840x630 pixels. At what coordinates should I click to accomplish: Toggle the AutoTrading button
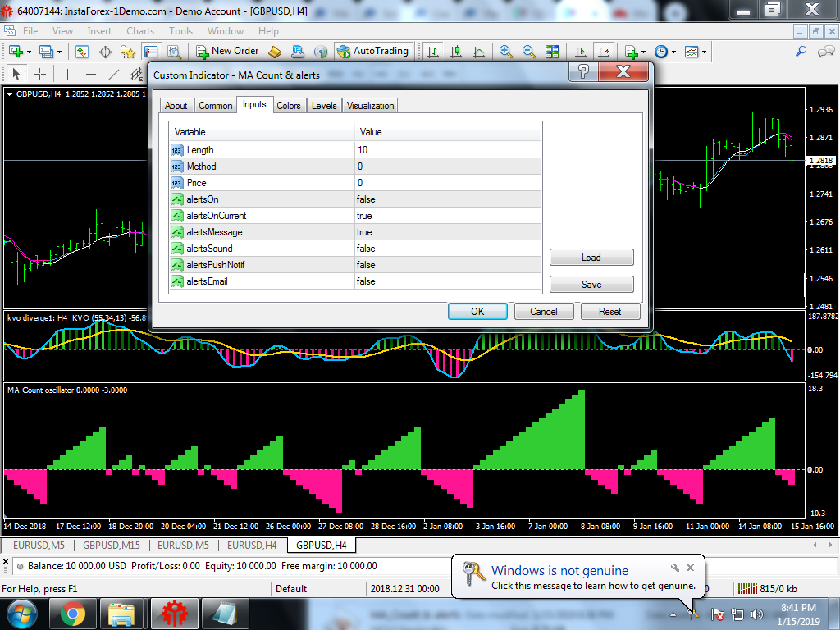(x=374, y=51)
